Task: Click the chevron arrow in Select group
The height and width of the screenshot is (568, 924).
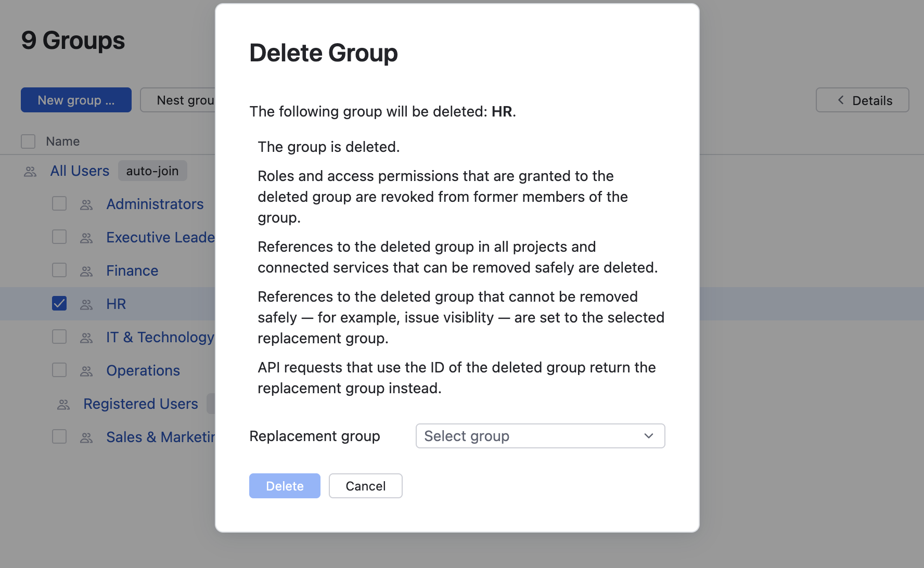Action: point(648,436)
